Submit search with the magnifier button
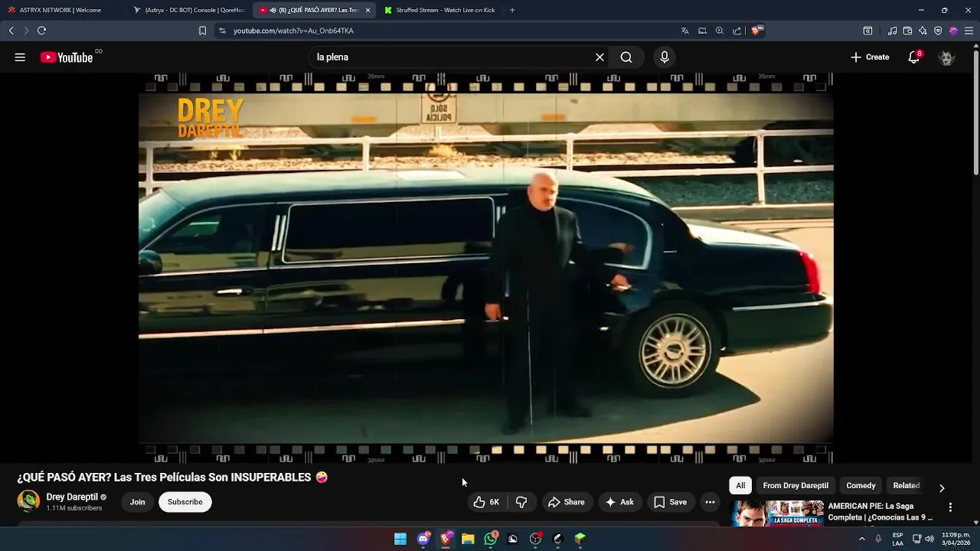 626,57
